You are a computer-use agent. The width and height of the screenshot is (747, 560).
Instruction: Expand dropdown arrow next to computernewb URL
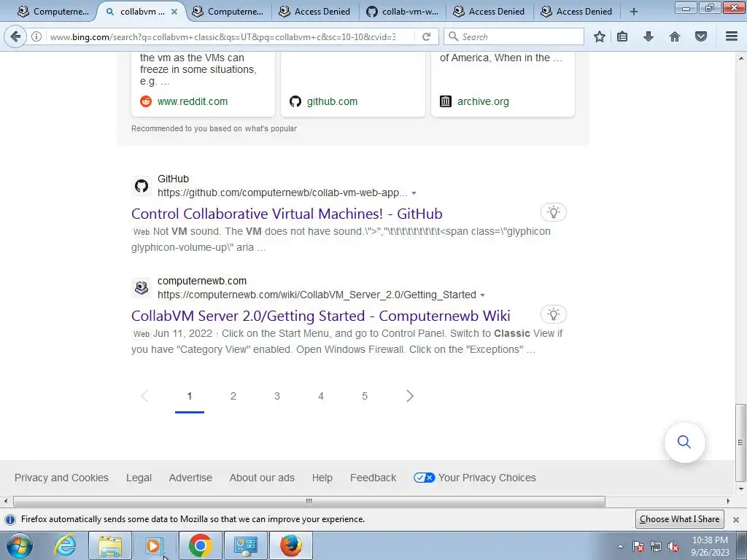[483, 295]
